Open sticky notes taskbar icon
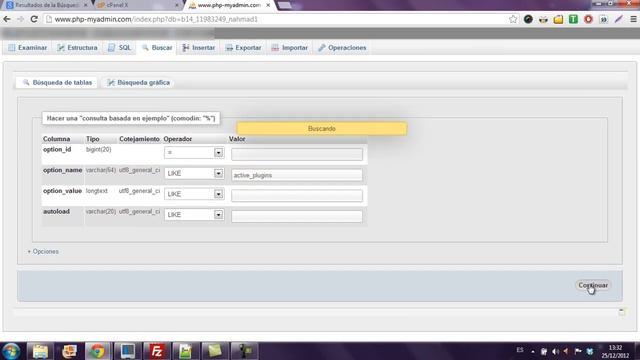Viewport: 640px width, 360px height. (x=215, y=351)
